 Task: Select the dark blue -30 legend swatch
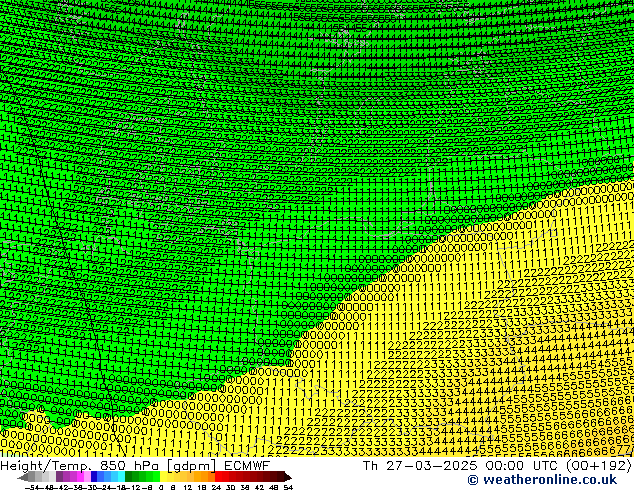pyautogui.click(x=94, y=476)
